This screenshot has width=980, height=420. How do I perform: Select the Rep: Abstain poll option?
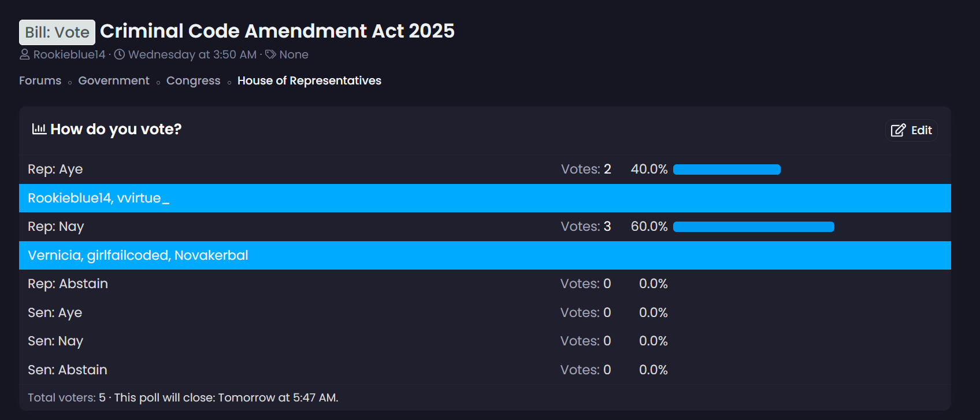pyautogui.click(x=68, y=283)
